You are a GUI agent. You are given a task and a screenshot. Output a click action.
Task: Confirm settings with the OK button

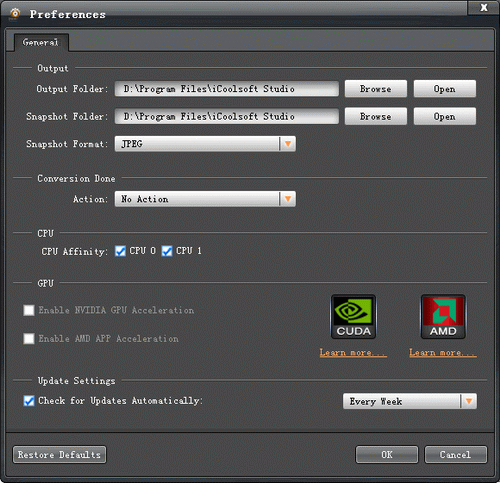(387, 455)
